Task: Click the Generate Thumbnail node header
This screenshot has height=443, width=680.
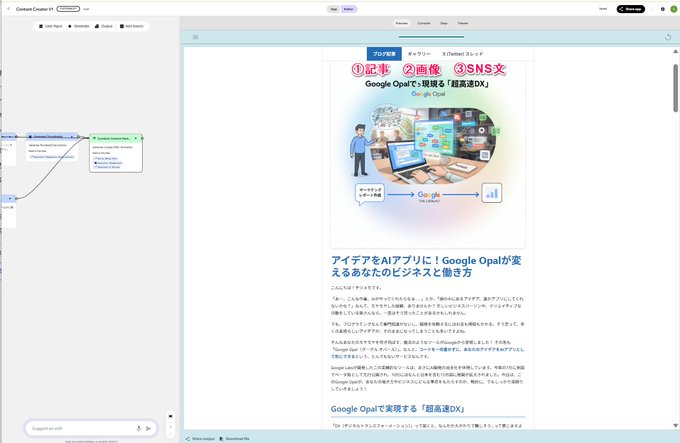Action: [x=51, y=136]
